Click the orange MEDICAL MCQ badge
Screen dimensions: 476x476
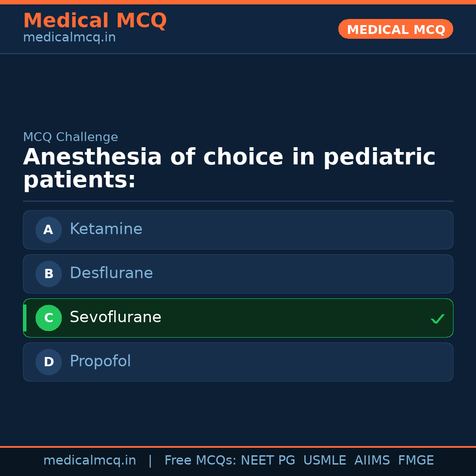tap(396, 29)
